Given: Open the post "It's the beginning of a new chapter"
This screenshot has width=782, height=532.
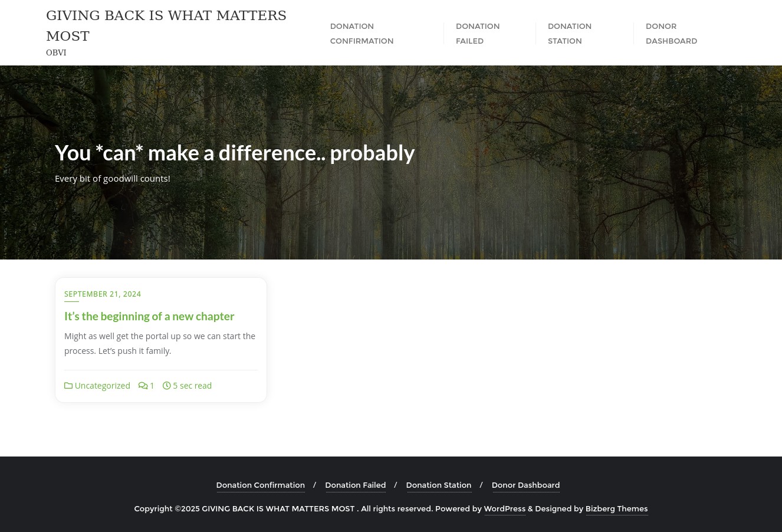Looking at the screenshot, I should point(149,316).
